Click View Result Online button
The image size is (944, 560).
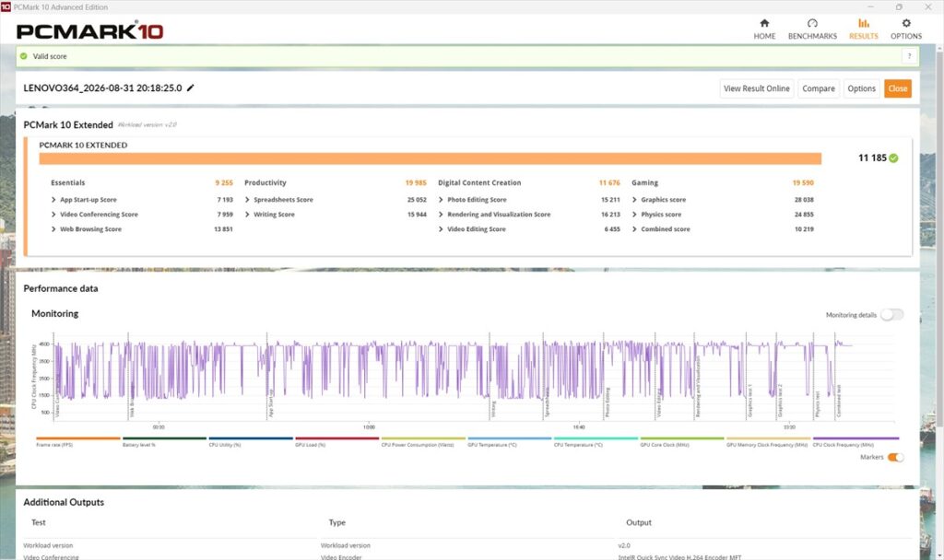[756, 88]
